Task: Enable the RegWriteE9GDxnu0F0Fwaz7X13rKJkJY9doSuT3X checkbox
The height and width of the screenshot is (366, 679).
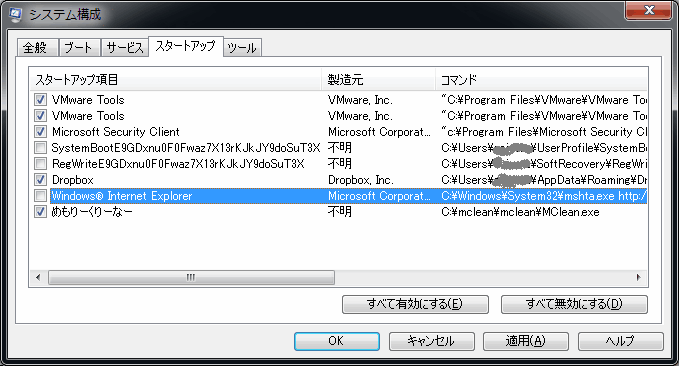Action: [x=40, y=164]
